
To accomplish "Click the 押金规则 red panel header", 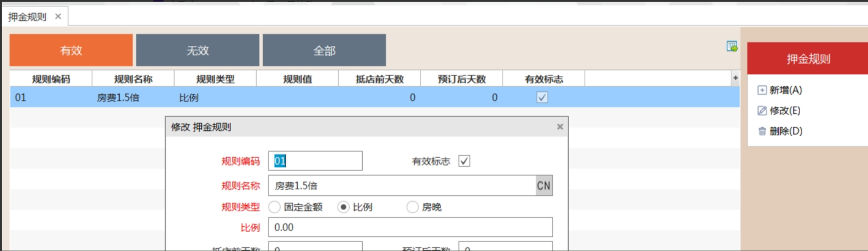I will [808, 59].
